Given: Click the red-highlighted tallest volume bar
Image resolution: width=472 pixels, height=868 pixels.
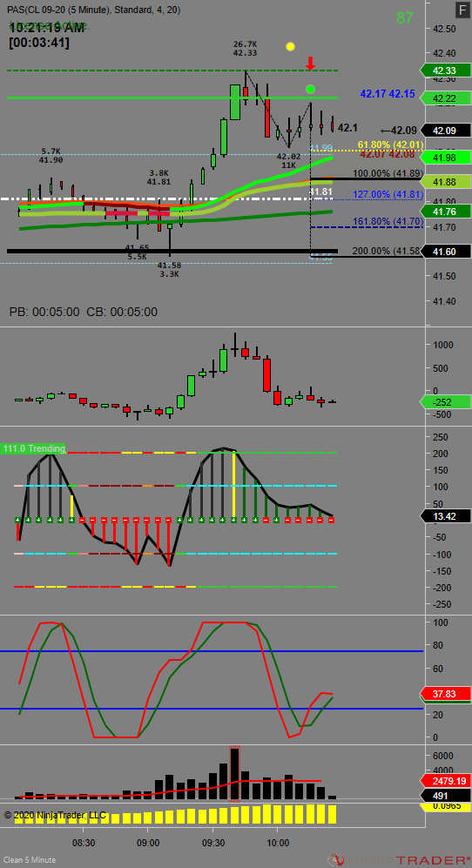Looking at the screenshot, I should (235, 773).
